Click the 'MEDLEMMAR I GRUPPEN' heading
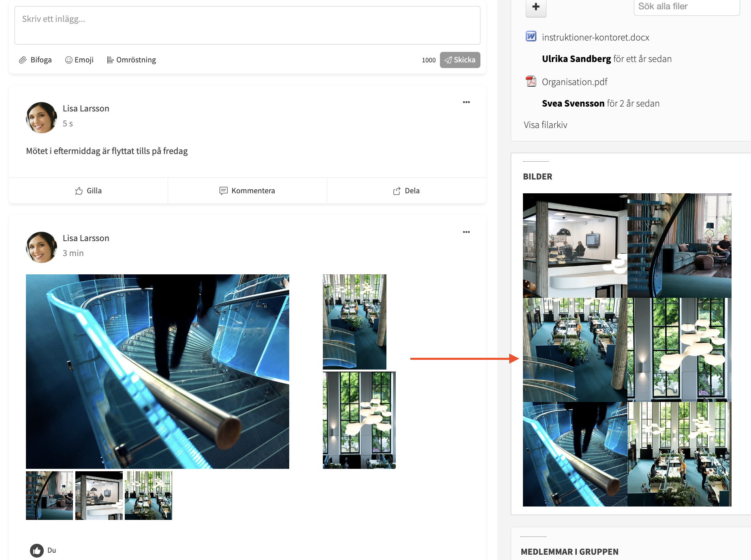Viewport: 751px width, 560px height. click(x=570, y=552)
